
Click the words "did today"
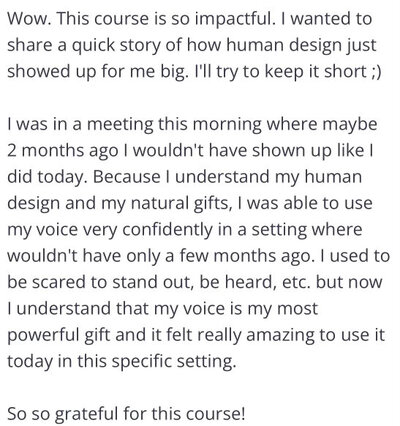click(x=45, y=178)
